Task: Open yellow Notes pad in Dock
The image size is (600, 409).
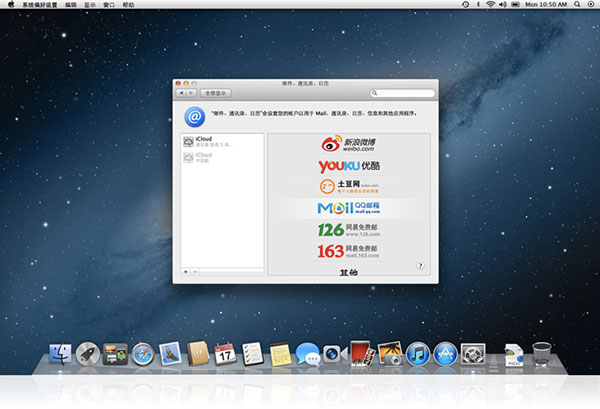Action: pos(280,354)
